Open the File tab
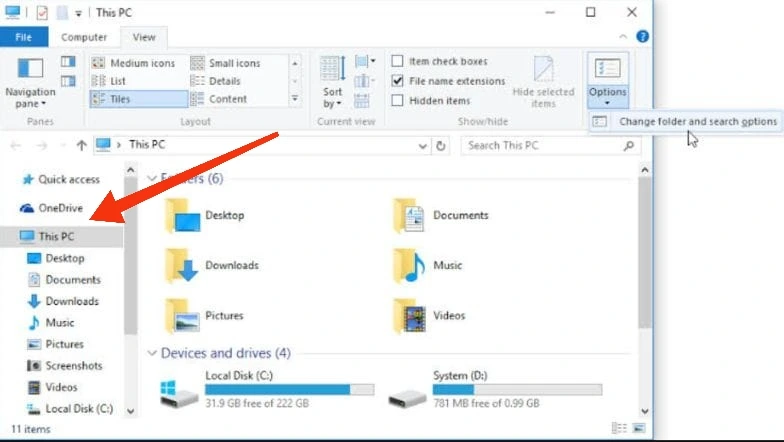The width and height of the screenshot is (784, 442). pyautogui.click(x=24, y=37)
